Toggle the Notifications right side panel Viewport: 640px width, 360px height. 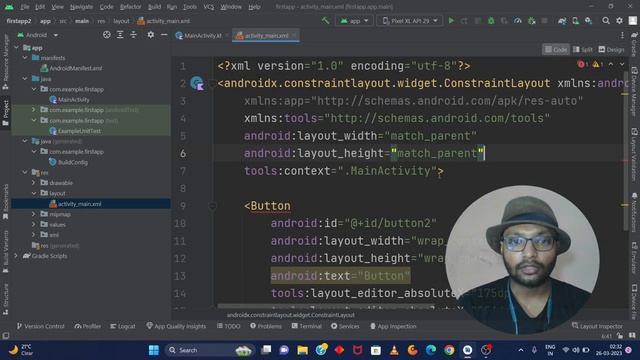[x=634, y=212]
